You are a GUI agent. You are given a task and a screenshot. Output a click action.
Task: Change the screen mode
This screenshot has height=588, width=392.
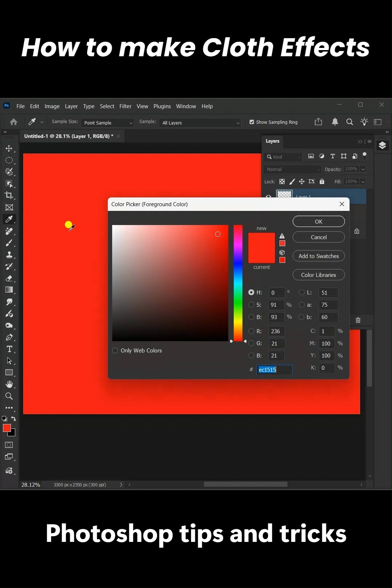coord(9,457)
